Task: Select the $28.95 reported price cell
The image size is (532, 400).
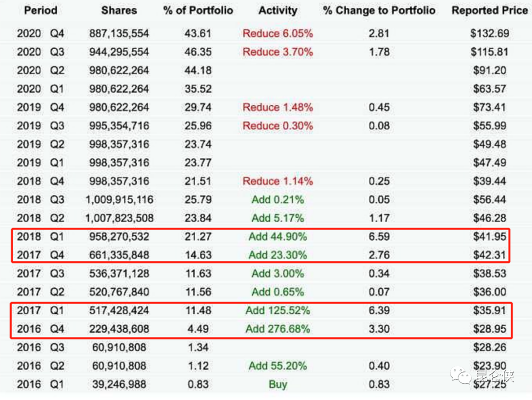Action: (489, 329)
